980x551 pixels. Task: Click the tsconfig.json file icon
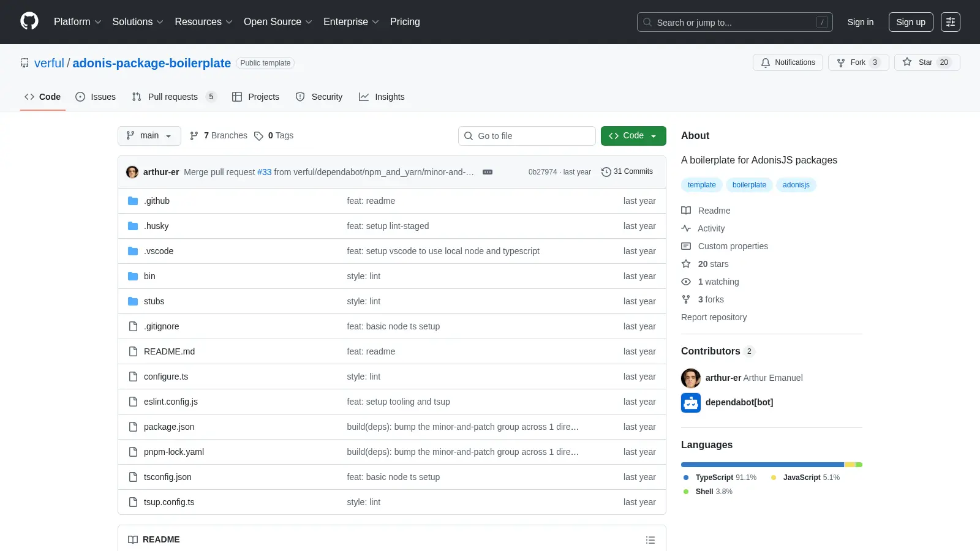(133, 477)
